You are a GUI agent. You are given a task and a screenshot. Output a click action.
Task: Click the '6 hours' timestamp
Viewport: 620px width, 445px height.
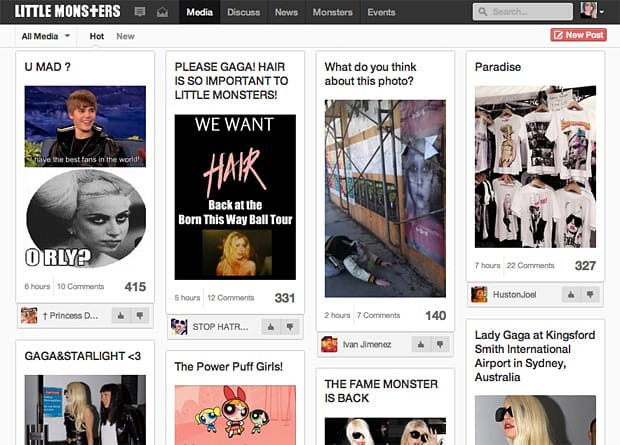coord(37,286)
